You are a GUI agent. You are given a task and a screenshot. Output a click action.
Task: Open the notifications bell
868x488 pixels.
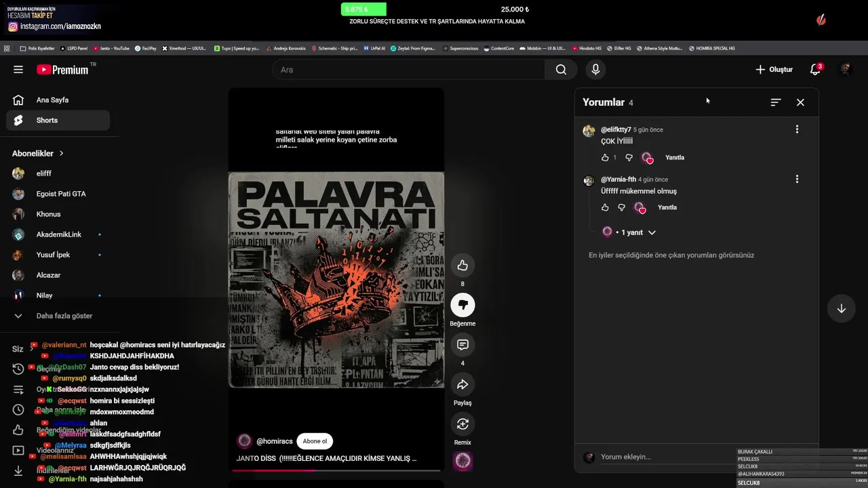pos(815,70)
